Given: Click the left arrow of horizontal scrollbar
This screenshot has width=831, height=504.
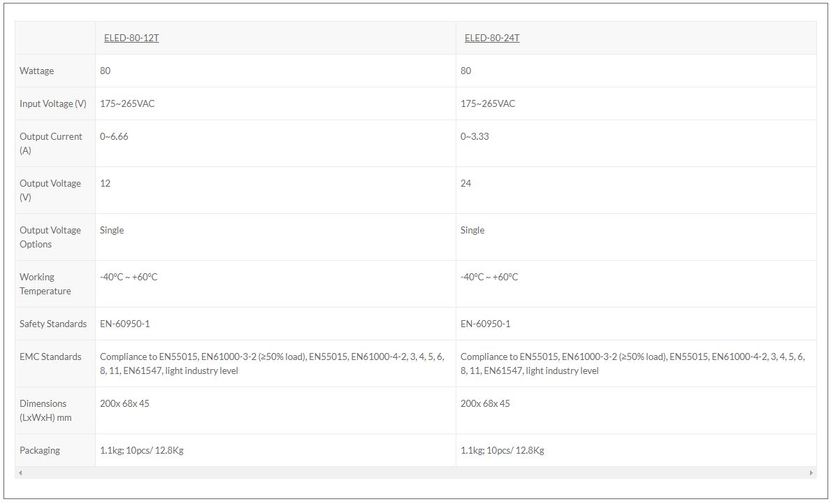Looking at the screenshot, I should tap(20, 473).
